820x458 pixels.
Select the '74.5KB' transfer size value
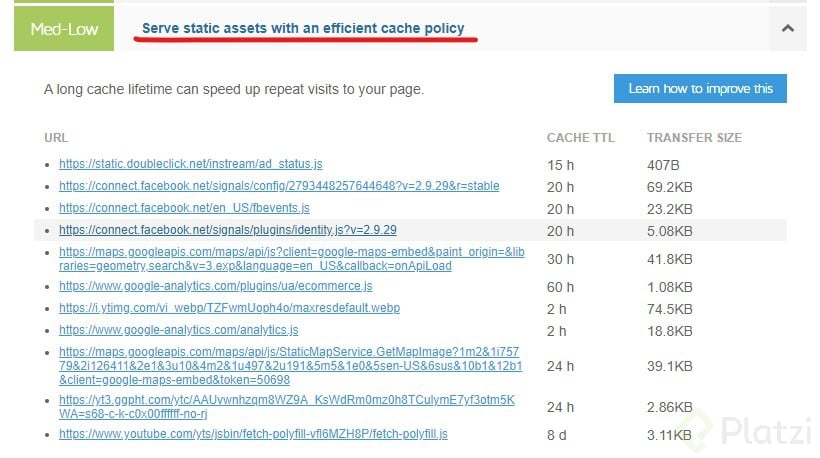click(669, 309)
